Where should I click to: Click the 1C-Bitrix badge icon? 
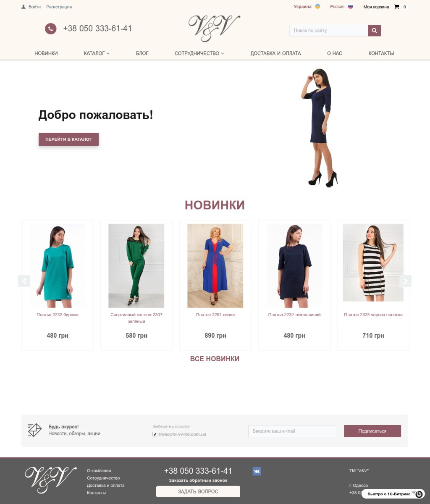click(419, 494)
